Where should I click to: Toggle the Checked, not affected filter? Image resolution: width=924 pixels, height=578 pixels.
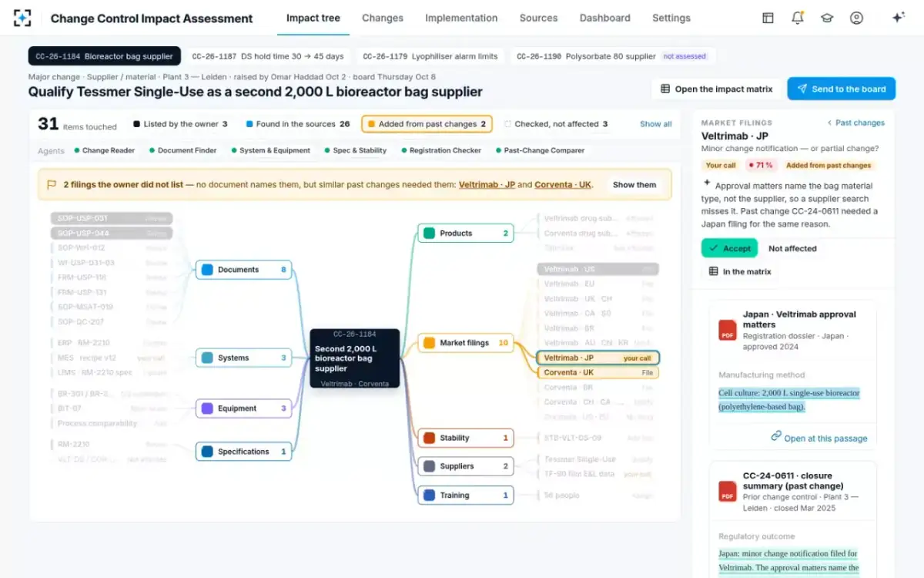pos(556,124)
